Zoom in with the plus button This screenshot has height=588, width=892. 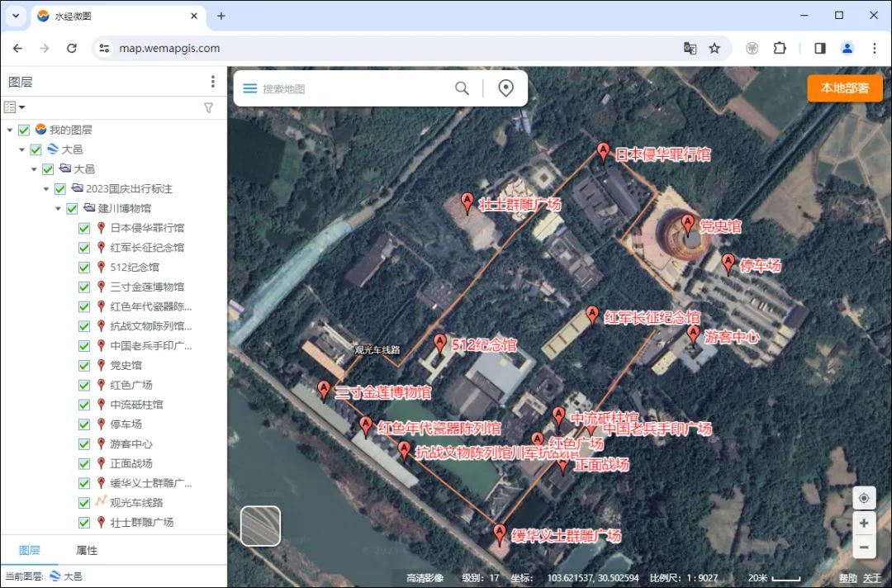pos(864,523)
